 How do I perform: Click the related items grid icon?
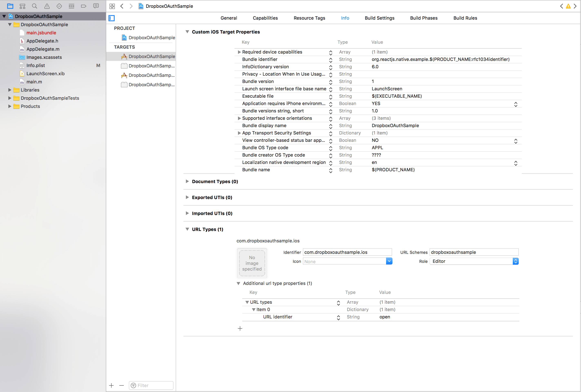click(x=112, y=6)
